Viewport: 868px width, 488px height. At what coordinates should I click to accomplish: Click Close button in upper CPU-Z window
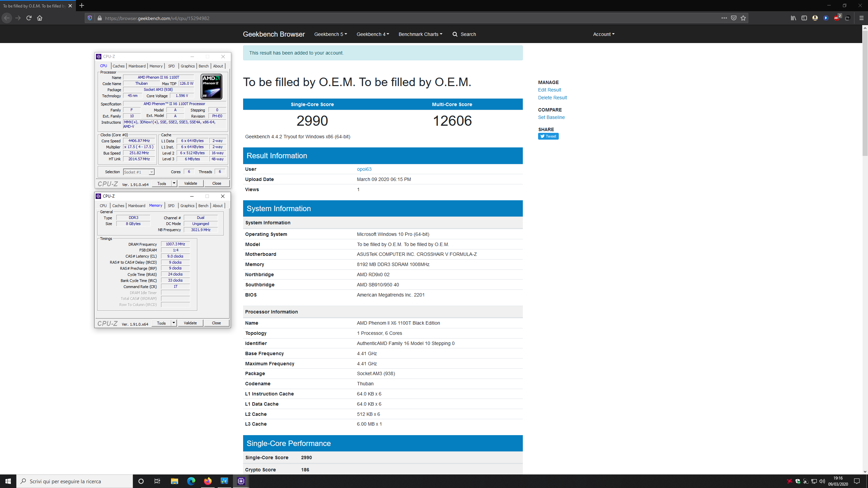[217, 183]
